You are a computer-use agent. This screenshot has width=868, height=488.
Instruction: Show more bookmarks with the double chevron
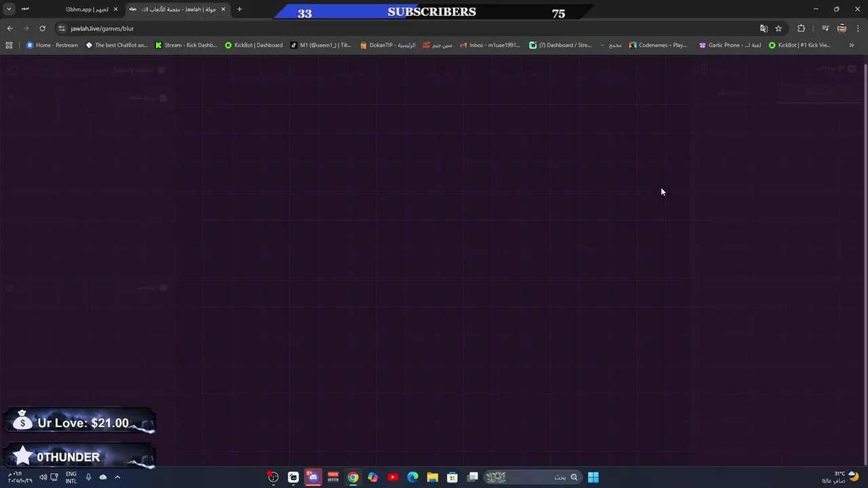pyautogui.click(x=851, y=45)
